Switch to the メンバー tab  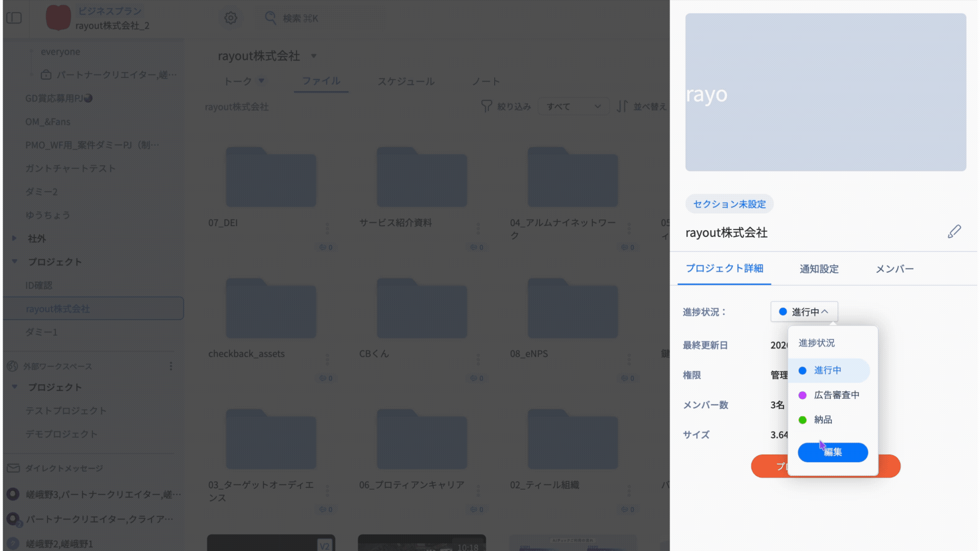coord(894,269)
